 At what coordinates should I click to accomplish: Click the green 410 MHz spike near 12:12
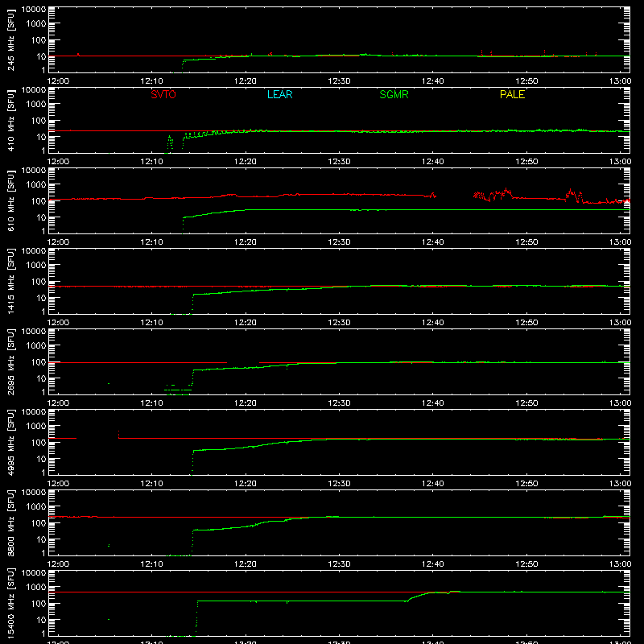170,142
